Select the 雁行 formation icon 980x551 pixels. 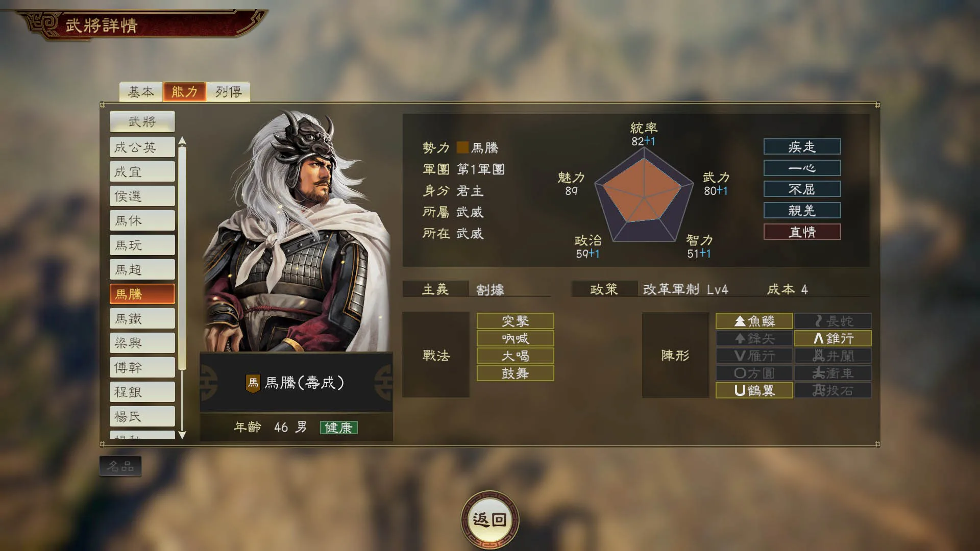[x=740, y=356]
